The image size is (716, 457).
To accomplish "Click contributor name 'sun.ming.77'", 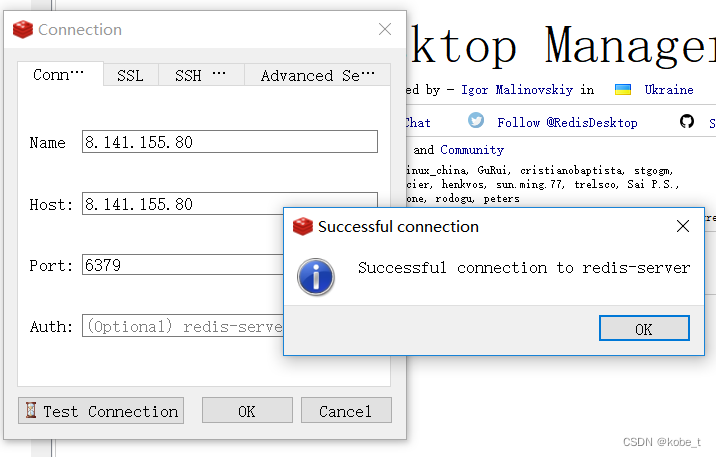I will tap(529, 184).
